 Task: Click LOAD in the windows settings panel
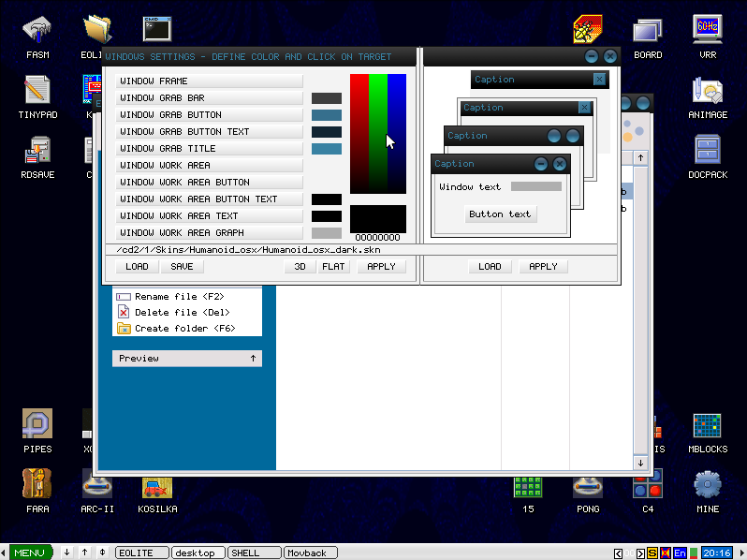138,266
